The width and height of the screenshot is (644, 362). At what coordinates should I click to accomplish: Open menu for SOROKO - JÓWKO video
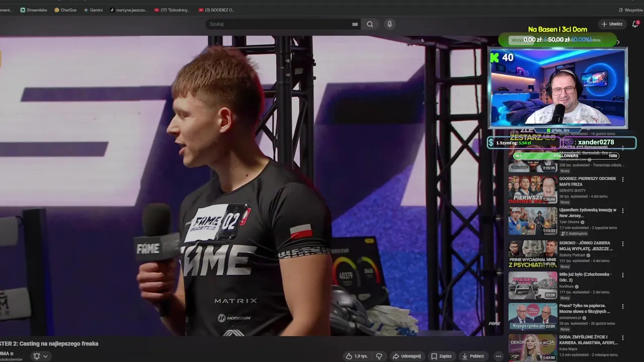tap(623, 243)
